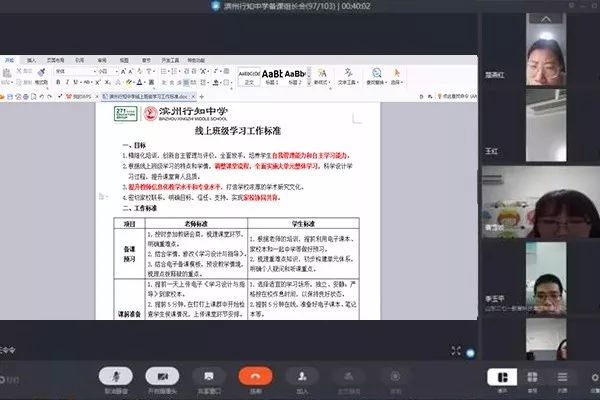Toggle the camera on/off button
The image size is (600, 400).
162,376
